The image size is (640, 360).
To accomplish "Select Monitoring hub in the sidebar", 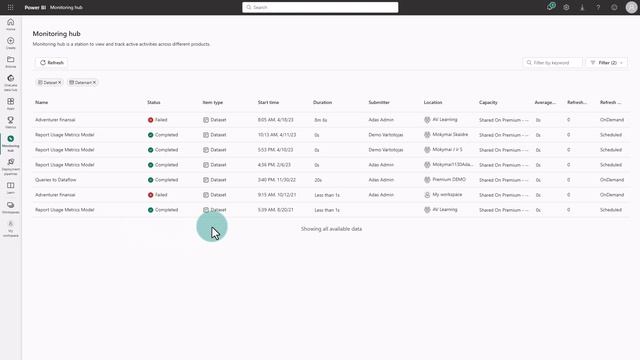I will [11, 143].
